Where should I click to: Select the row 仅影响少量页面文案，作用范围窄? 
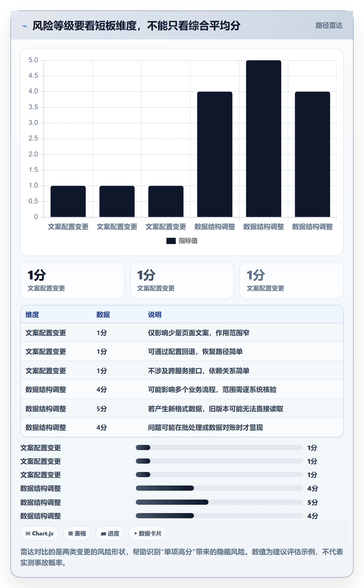pos(182,333)
